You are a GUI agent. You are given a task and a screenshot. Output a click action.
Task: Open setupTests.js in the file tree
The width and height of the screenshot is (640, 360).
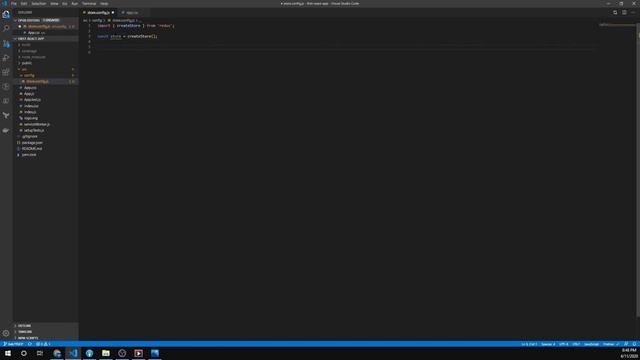(x=34, y=131)
